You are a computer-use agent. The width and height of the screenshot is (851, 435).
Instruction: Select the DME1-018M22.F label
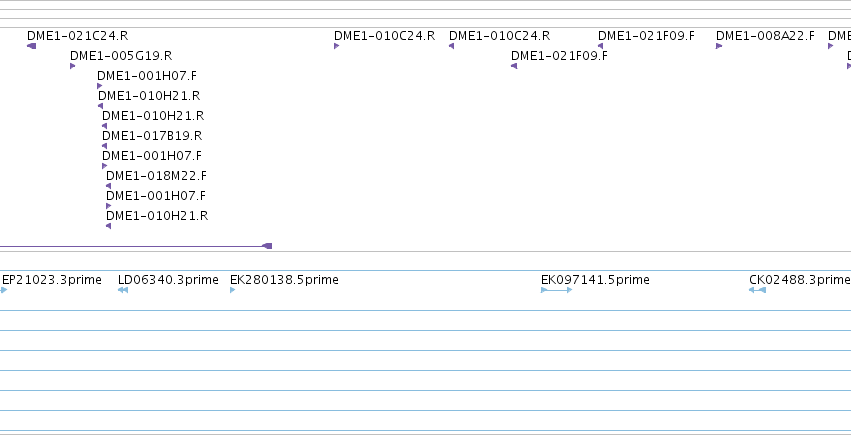(x=156, y=176)
